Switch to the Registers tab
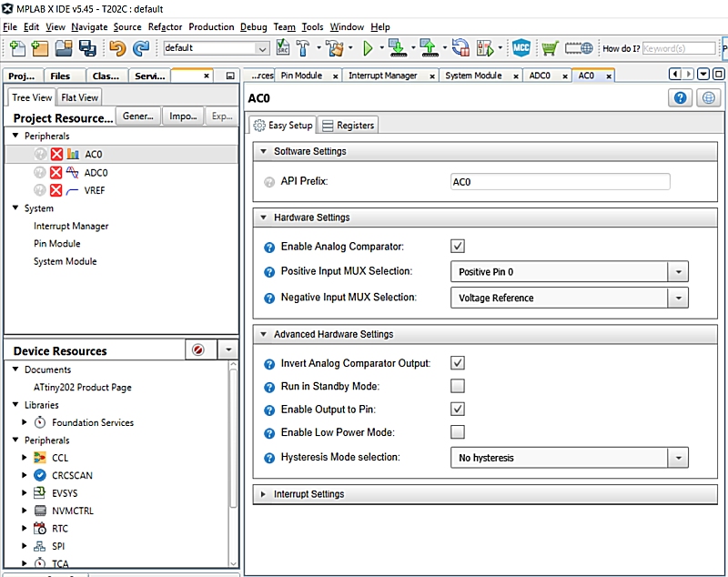728x577 pixels. [349, 125]
